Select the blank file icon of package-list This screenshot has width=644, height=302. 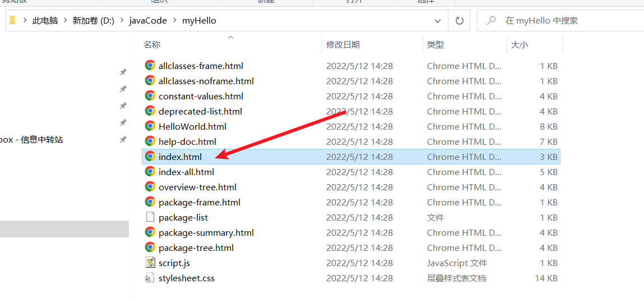pos(150,217)
